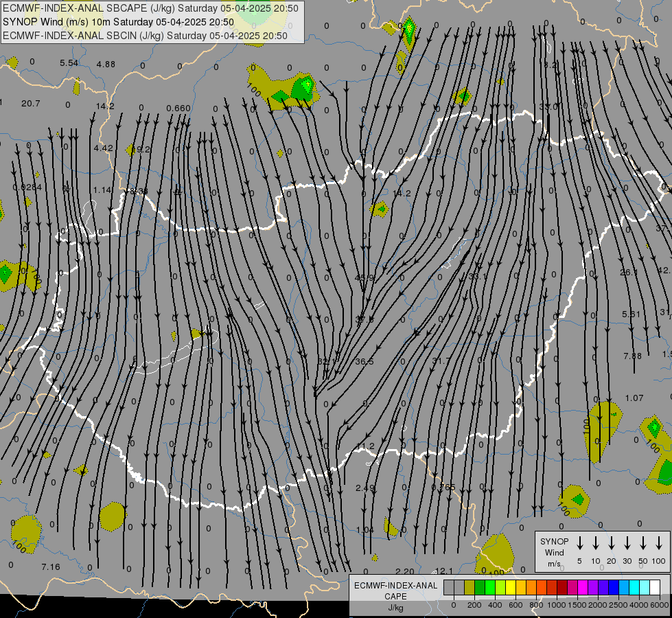Pick the amber CAPE swatch above 600
This screenshot has width=672, height=618.
[x=521, y=587]
